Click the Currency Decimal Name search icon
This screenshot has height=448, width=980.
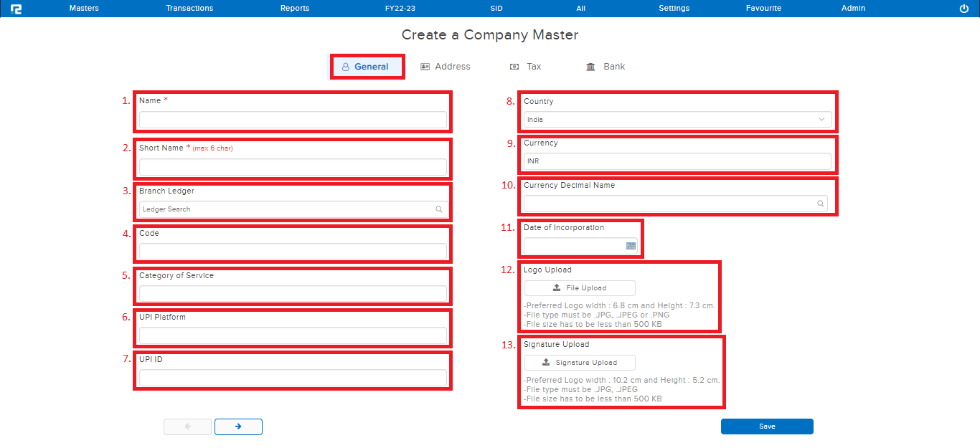pos(821,204)
